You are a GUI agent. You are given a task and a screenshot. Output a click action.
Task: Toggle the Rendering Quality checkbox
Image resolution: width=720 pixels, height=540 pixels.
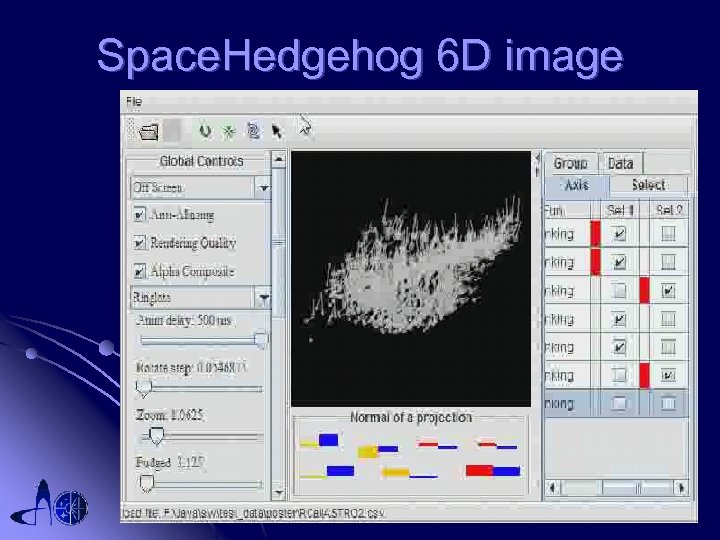pos(140,242)
